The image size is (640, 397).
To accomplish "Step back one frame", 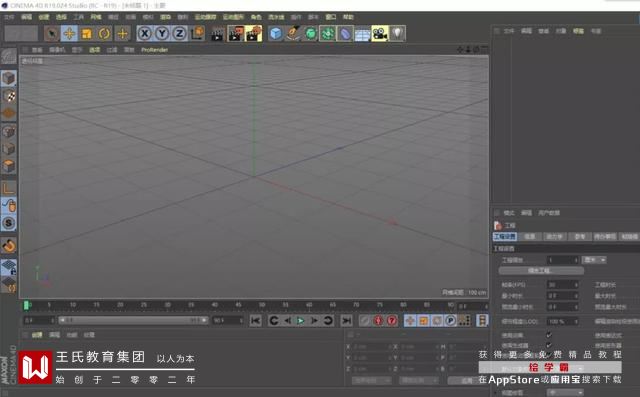I will click(x=287, y=321).
